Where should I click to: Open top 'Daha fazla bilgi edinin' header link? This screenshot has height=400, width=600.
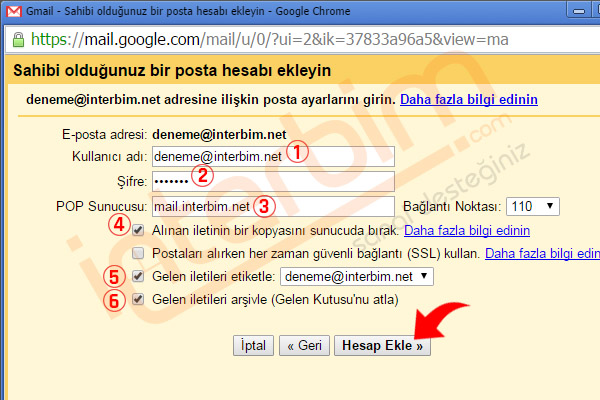pyautogui.click(x=469, y=100)
